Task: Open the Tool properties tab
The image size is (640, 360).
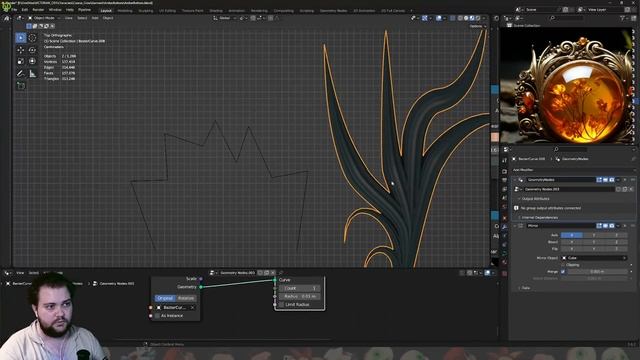Action: pyautogui.click(x=504, y=160)
